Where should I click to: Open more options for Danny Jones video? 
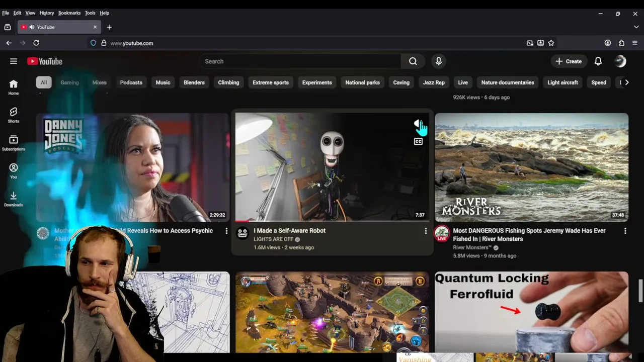(x=226, y=231)
